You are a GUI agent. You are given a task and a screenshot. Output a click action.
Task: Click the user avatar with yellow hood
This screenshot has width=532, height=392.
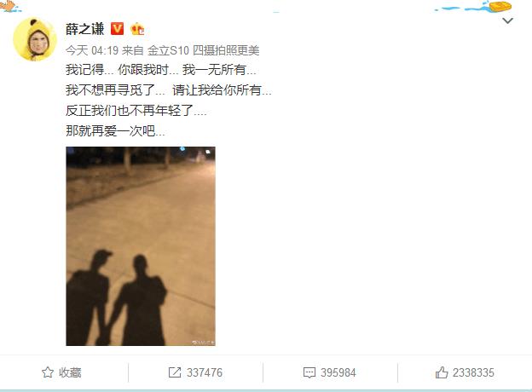click(35, 39)
